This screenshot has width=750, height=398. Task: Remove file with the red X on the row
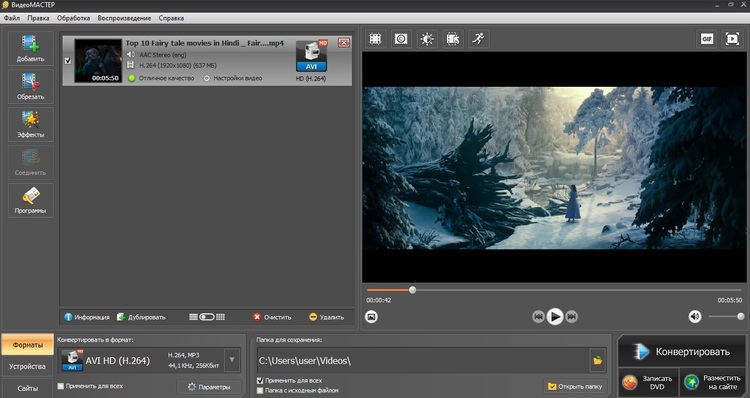tap(343, 43)
